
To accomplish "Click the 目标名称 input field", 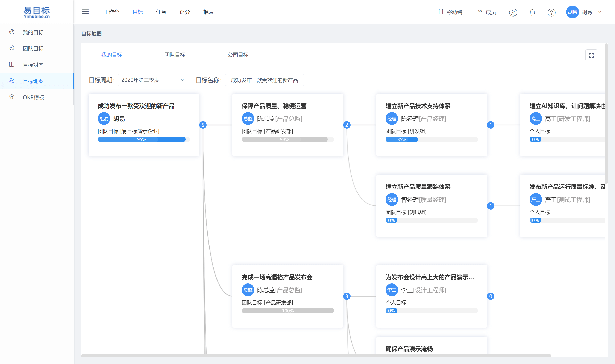I will coord(264,80).
